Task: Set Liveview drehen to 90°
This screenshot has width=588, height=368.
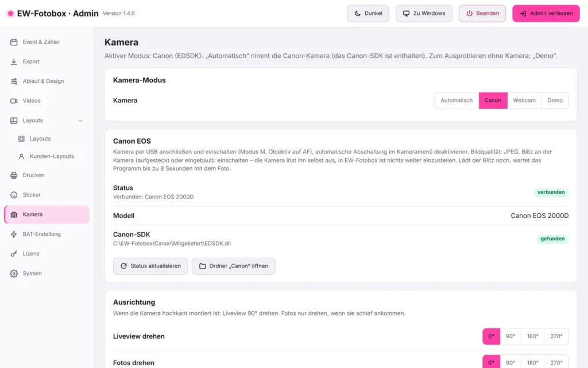Action: (x=510, y=336)
